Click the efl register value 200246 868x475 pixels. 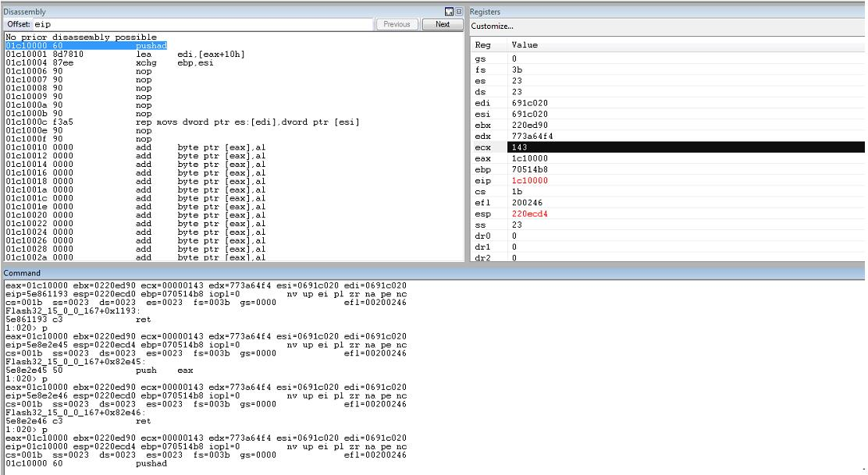pos(527,202)
